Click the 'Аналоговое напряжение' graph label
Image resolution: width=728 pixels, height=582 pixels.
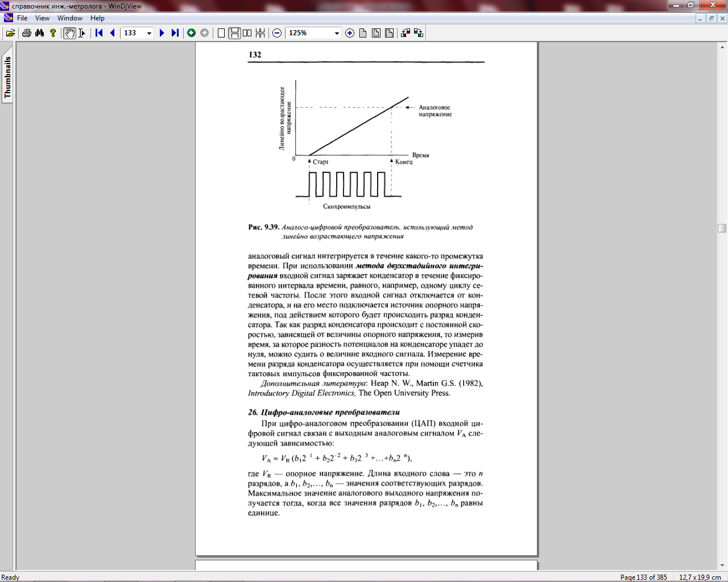click(435, 111)
